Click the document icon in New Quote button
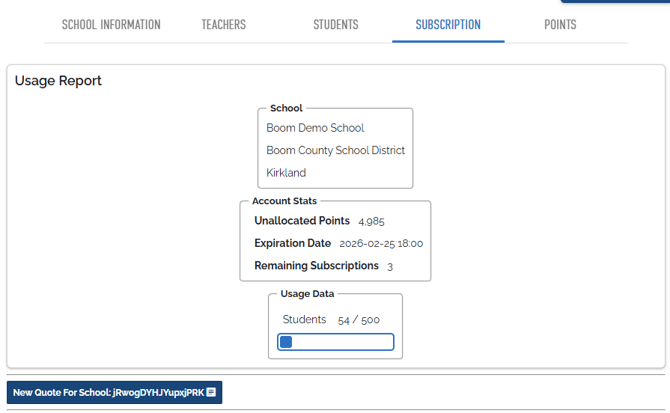This screenshot has width=670, height=413. pos(211,393)
